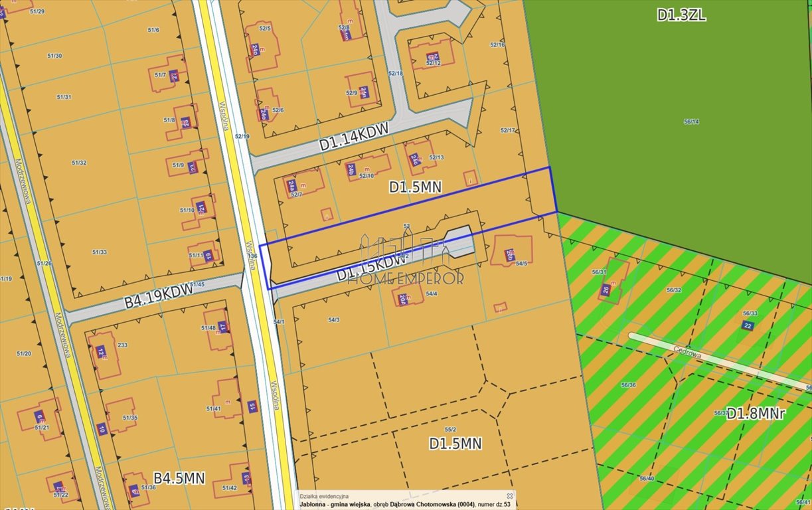
Task: Click parcel number 54/3
Action: click(x=334, y=320)
